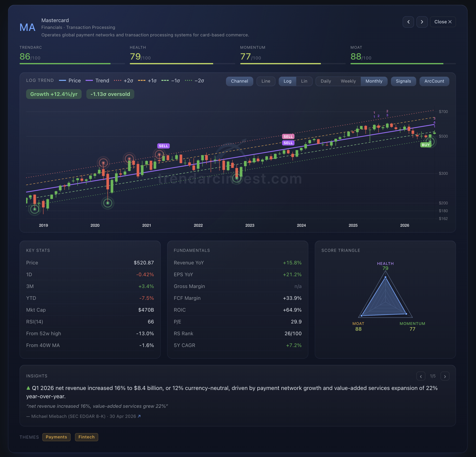Click the From 52w high value -13.0%
476x457 pixels.
145,333
